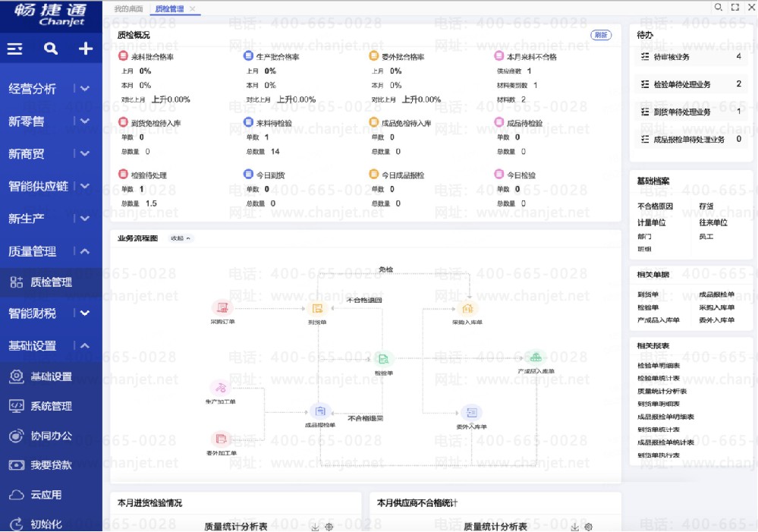The image size is (758, 532).
Task: Expand the 经营分析 menu section
Action: tap(85, 89)
